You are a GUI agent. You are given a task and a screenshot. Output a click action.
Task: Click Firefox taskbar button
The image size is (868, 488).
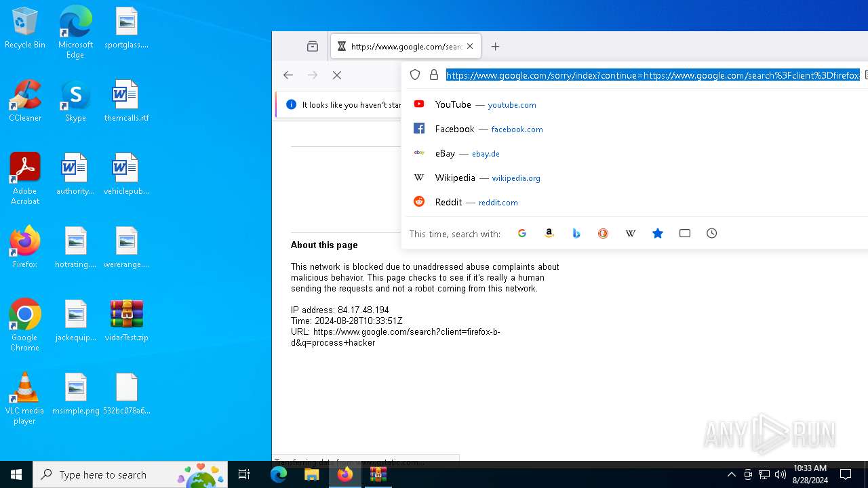[344, 474]
